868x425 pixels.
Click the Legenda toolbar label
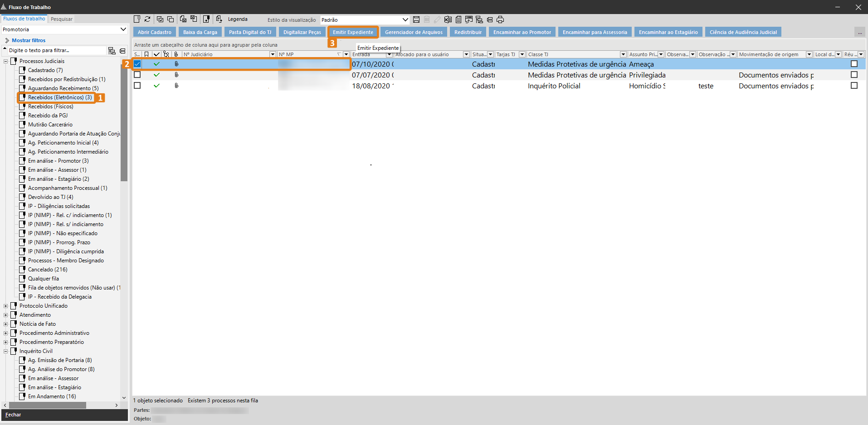[238, 19]
